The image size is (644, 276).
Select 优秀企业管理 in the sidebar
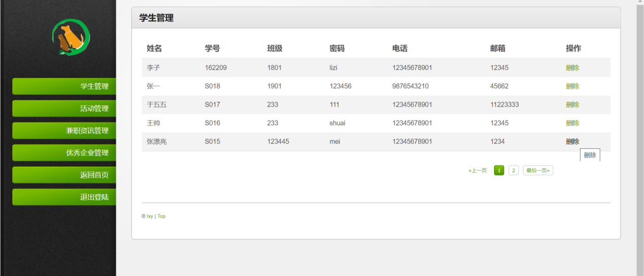click(x=64, y=152)
